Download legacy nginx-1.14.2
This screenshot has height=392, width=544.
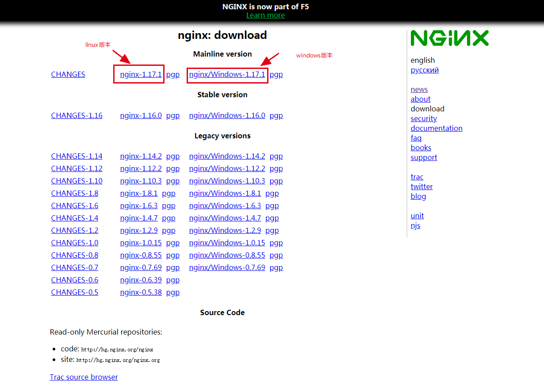pos(141,156)
